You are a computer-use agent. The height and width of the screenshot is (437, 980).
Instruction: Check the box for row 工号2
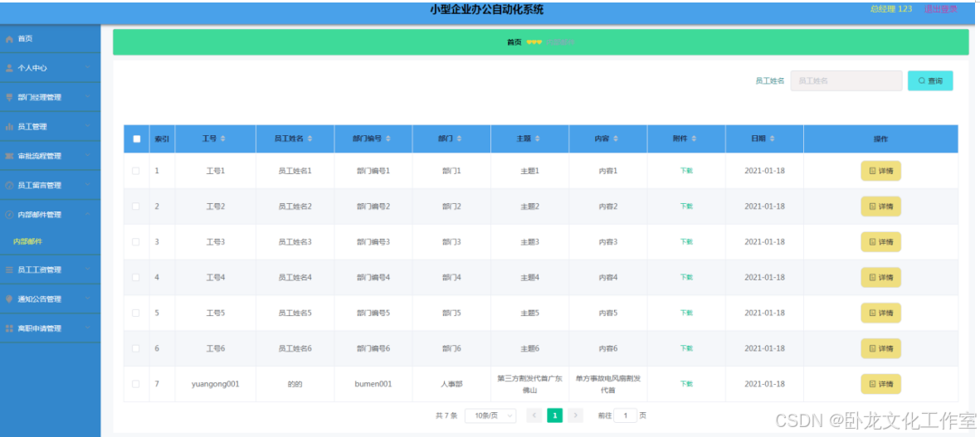coord(135,206)
